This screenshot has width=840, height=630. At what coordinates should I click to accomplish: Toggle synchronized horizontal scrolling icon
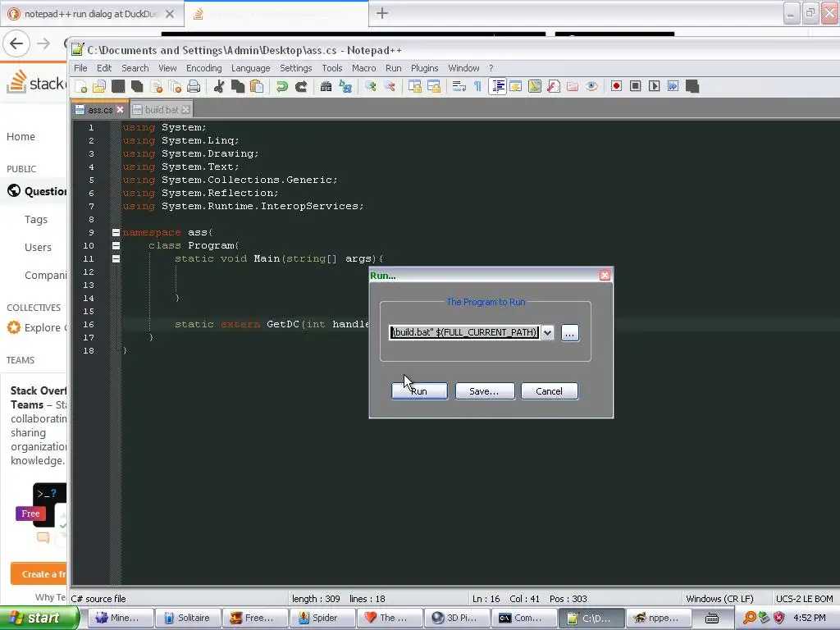pos(433,86)
